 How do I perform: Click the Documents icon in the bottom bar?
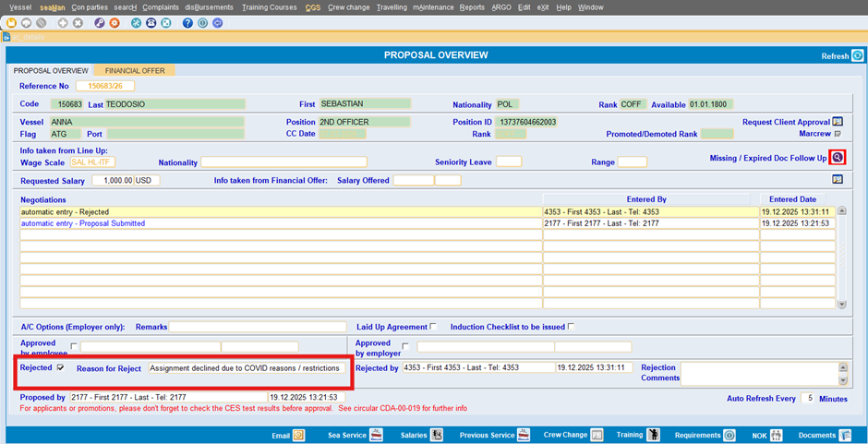coord(845,435)
